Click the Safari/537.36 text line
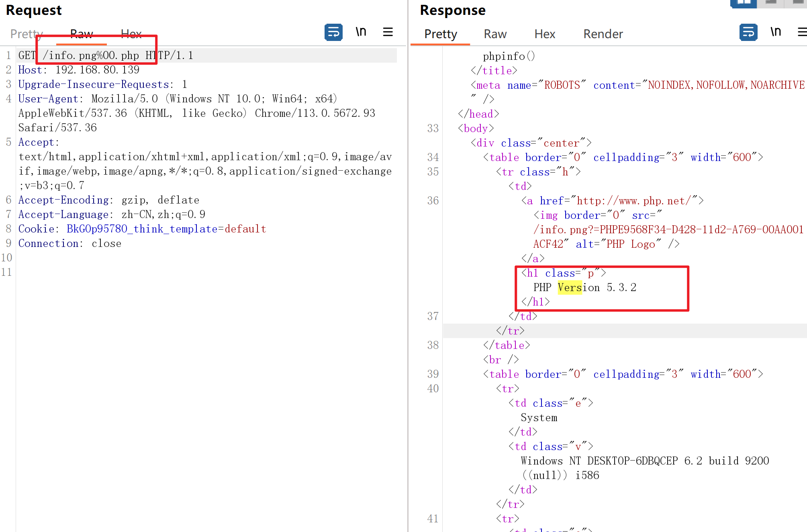 pos(57,128)
